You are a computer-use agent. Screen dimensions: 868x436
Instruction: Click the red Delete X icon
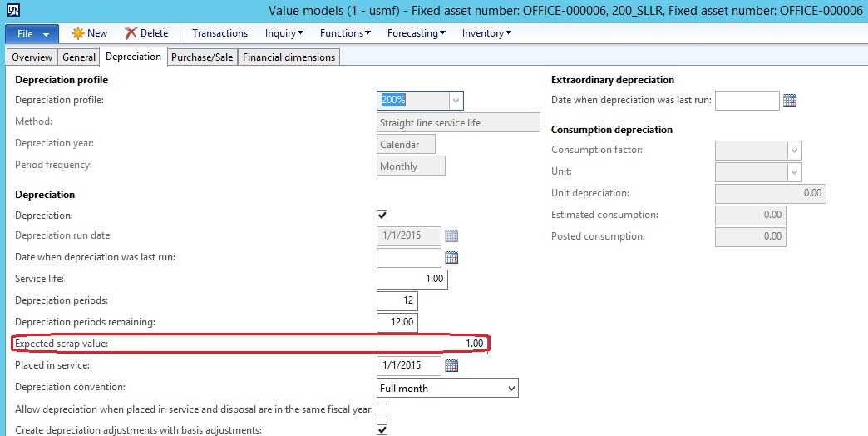click(131, 33)
